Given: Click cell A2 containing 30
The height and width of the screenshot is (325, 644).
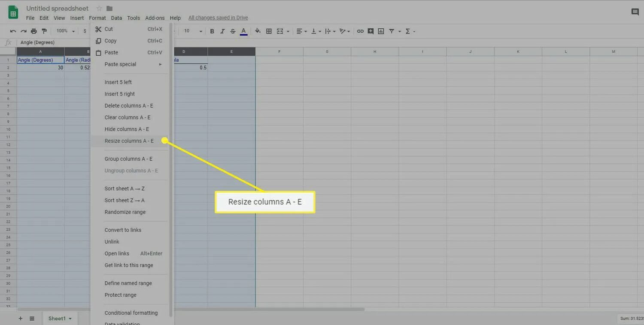Looking at the screenshot, I should [x=40, y=68].
